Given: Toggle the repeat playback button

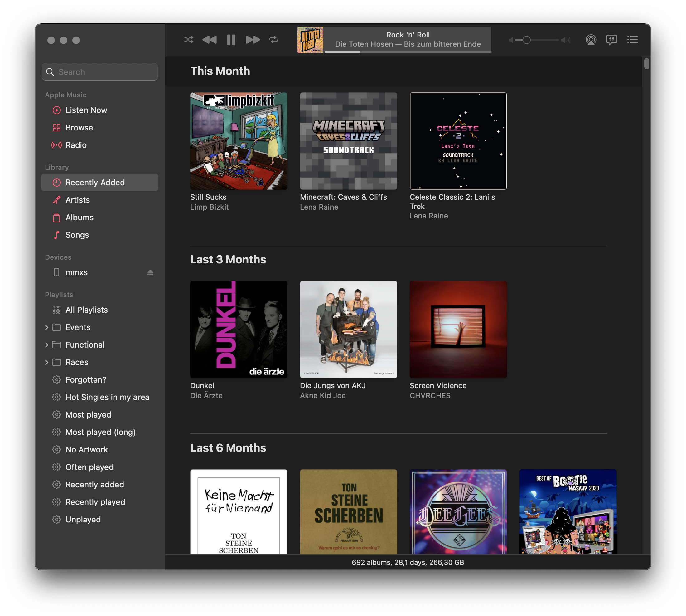Looking at the screenshot, I should 273,40.
